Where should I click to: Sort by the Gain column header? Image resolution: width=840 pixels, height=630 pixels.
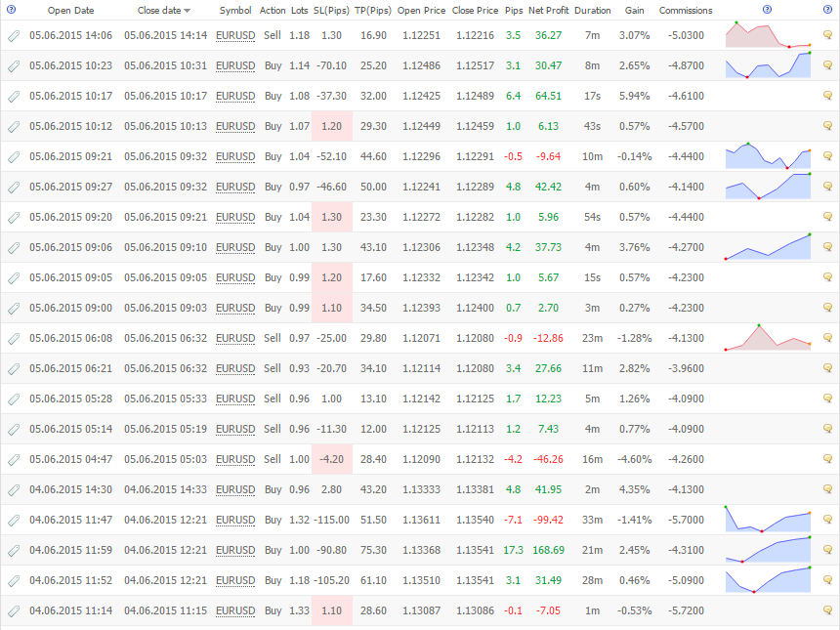point(634,10)
